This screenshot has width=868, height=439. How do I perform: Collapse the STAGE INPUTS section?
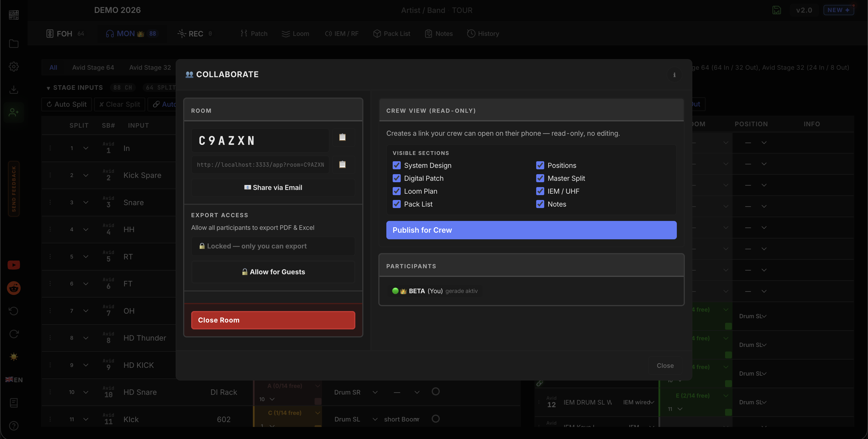48,88
